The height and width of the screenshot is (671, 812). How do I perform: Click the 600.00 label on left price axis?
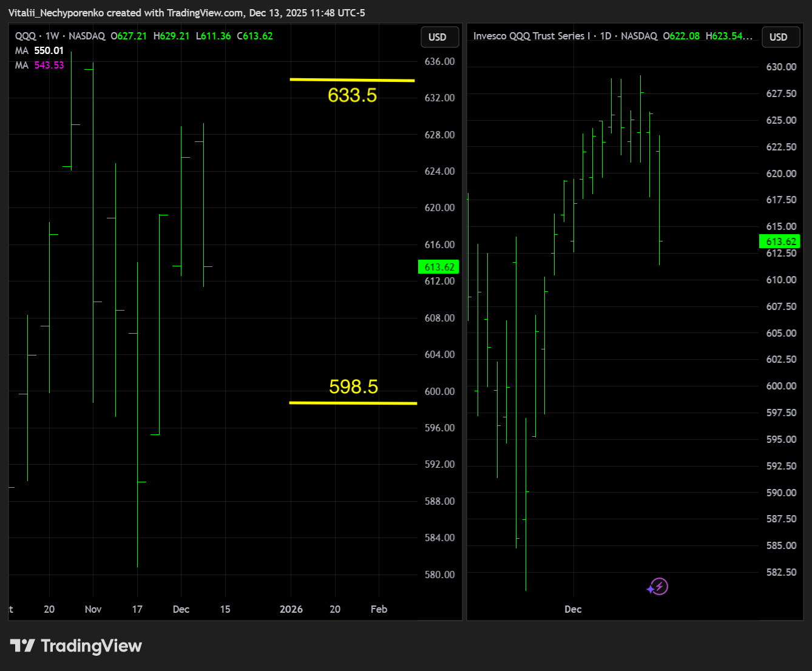pyautogui.click(x=439, y=391)
